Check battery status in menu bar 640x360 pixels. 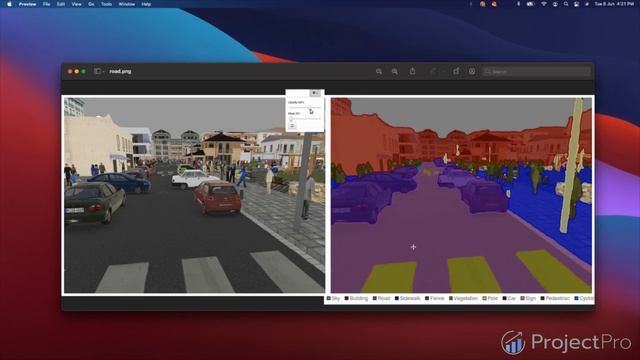pyautogui.click(x=530, y=4)
